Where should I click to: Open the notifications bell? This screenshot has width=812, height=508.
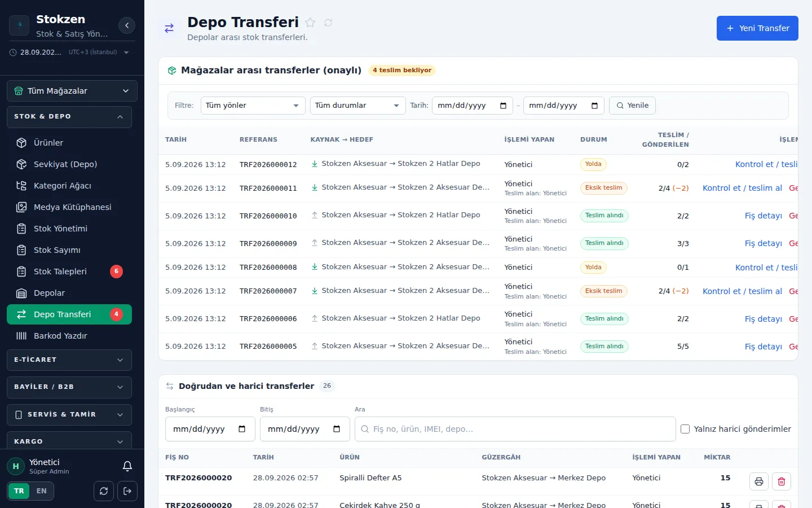pos(127,466)
